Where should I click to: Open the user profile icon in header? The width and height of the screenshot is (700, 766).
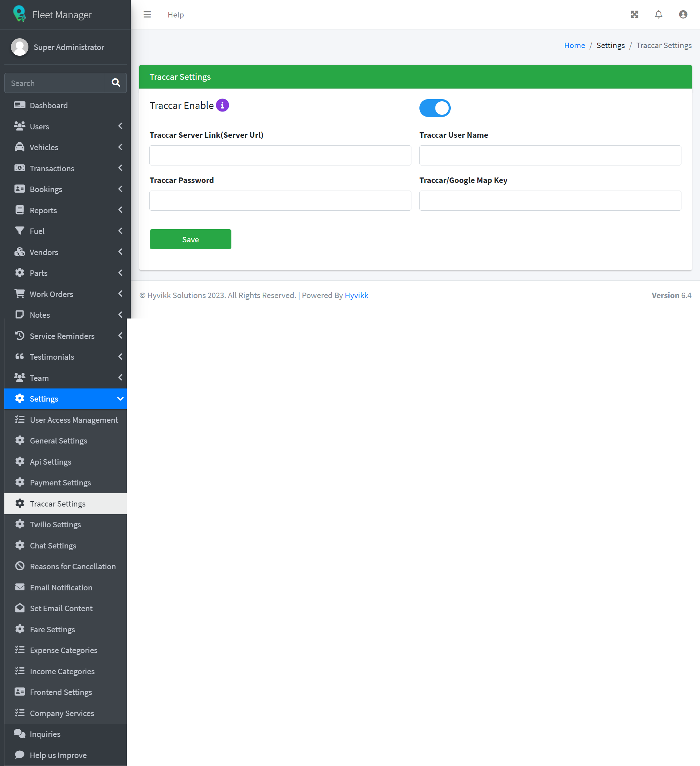point(683,15)
